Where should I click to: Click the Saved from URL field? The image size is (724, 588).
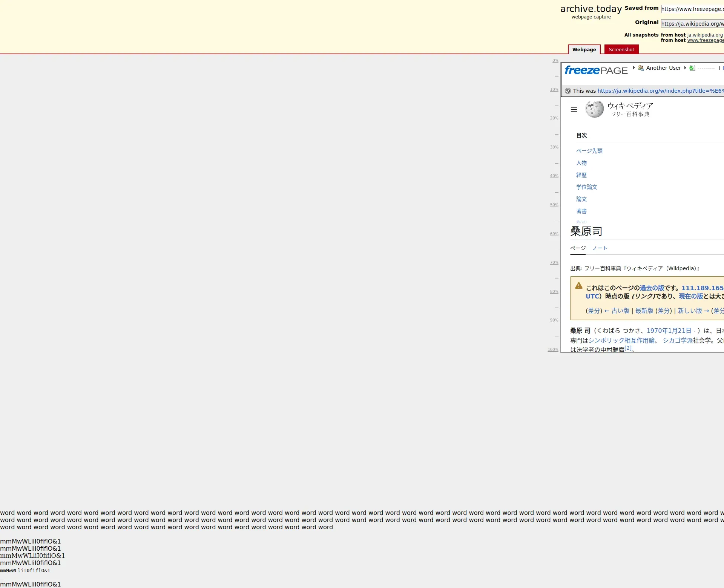[692, 9]
